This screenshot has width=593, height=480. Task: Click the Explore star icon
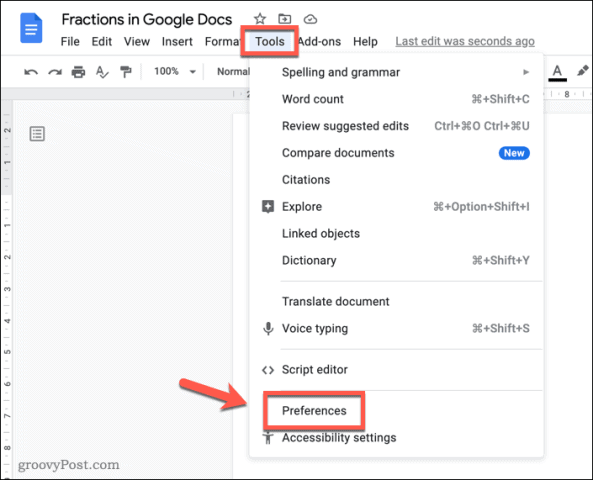point(268,207)
